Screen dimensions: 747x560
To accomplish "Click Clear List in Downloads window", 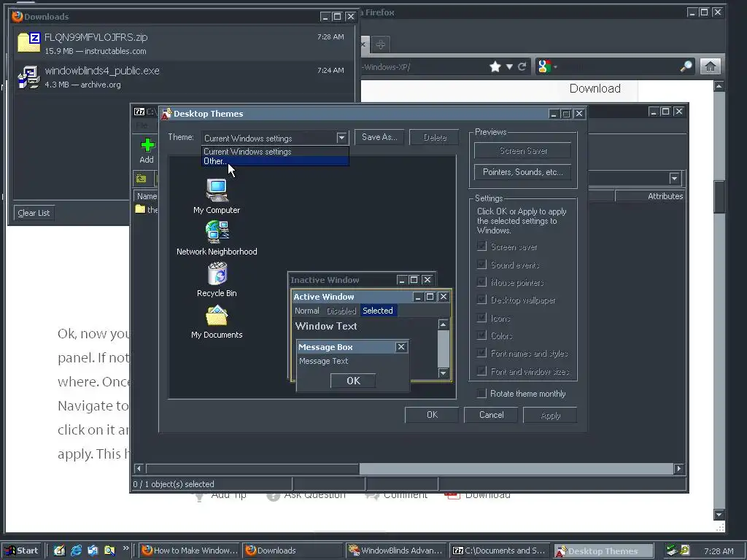I will tap(34, 213).
